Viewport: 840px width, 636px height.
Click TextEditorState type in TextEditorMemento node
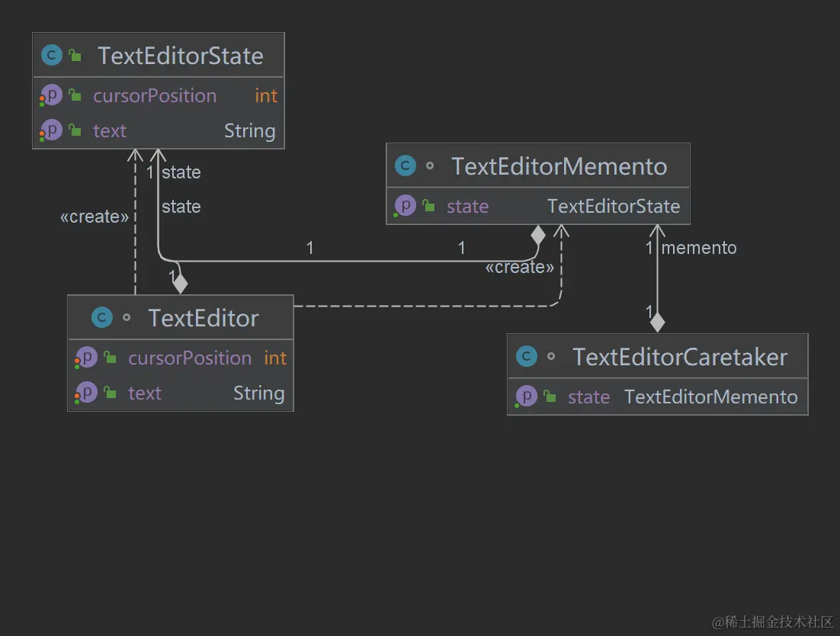pos(614,207)
